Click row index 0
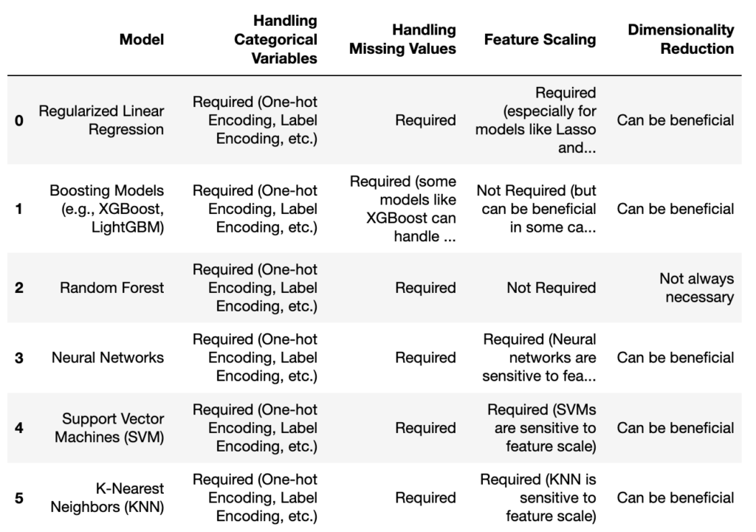 (19, 120)
